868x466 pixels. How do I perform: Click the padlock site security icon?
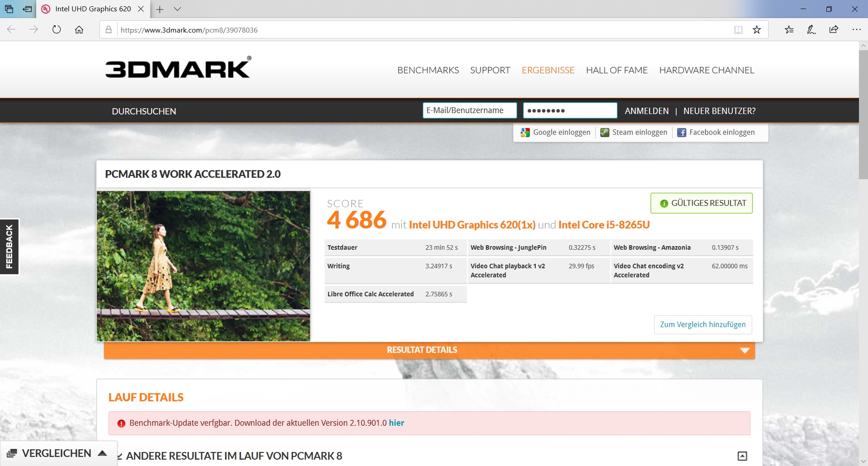(x=108, y=30)
